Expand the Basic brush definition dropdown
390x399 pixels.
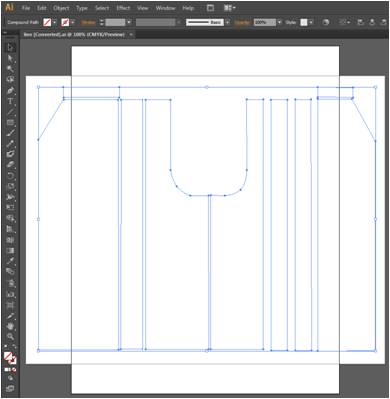point(228,22)
